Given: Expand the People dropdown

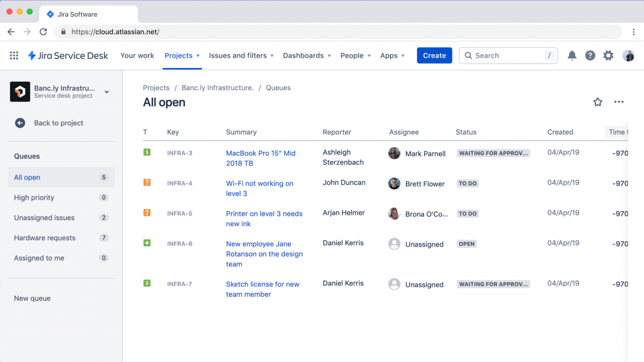Looking at the screenshot, I should click(355, 55).
